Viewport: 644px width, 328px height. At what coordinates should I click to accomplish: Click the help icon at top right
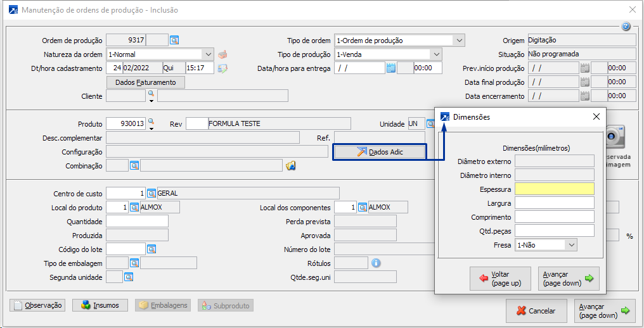click(626, 27)
